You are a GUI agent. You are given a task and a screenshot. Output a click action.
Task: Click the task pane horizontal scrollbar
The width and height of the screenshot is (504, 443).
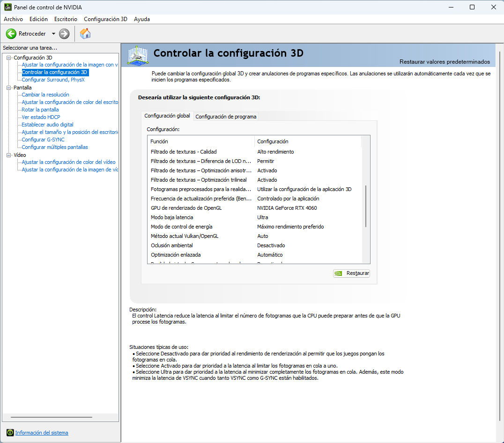pos(52,417)
